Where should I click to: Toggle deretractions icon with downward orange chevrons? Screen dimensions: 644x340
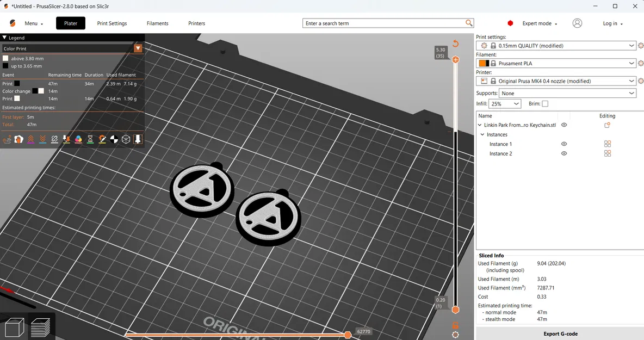pos(43,140)
